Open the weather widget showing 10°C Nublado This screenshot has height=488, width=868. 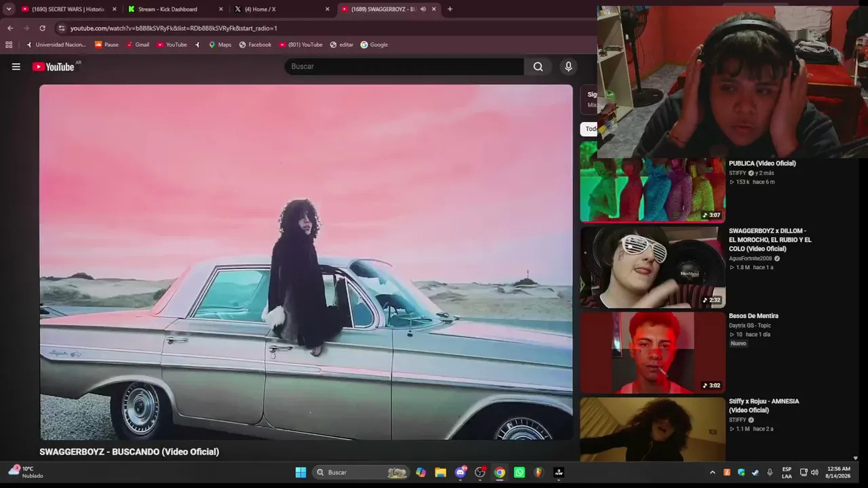coord(26,472)
